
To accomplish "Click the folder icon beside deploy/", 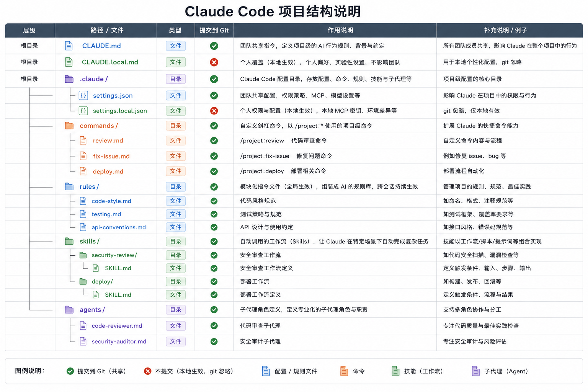I will coord(83,281).
